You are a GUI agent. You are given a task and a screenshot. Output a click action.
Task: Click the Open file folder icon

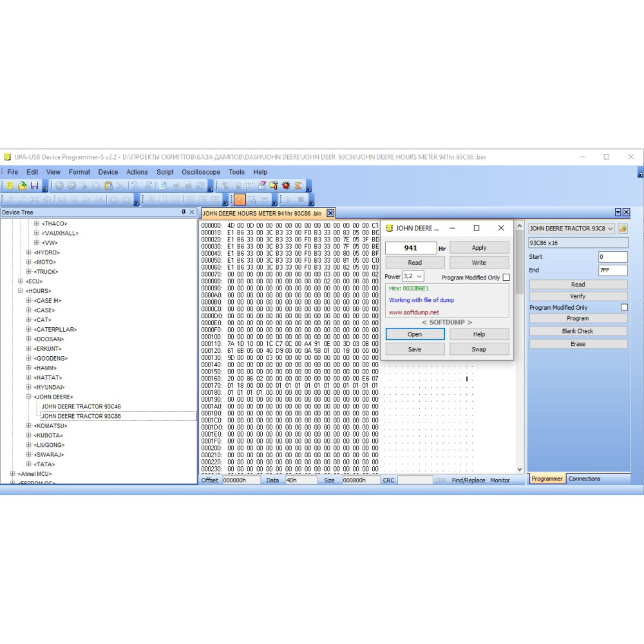tap(22, 185)
